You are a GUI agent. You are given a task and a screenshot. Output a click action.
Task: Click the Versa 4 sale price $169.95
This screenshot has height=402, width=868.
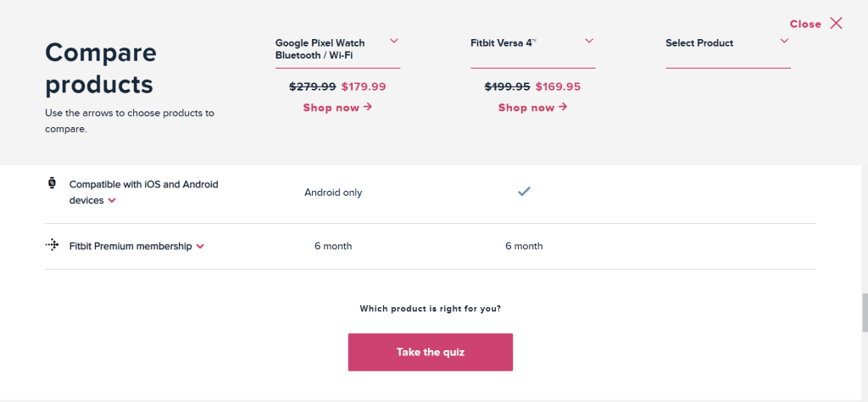coord(559,87)
